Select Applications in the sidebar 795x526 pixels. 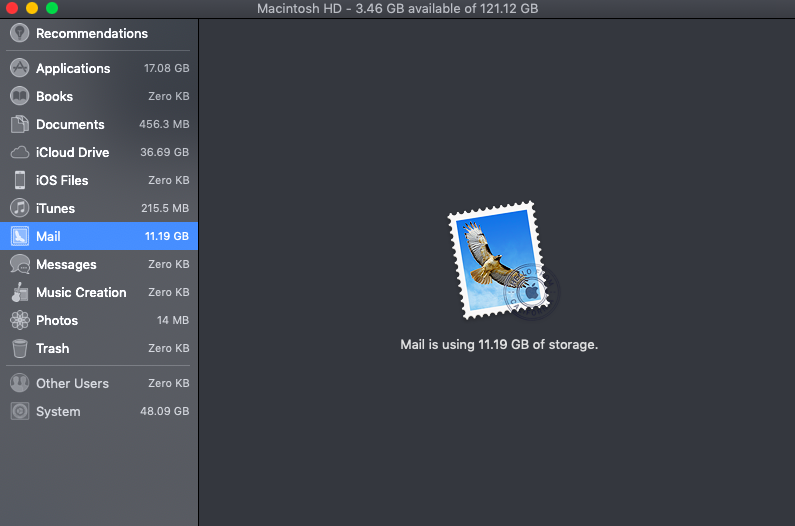[73, 68]
